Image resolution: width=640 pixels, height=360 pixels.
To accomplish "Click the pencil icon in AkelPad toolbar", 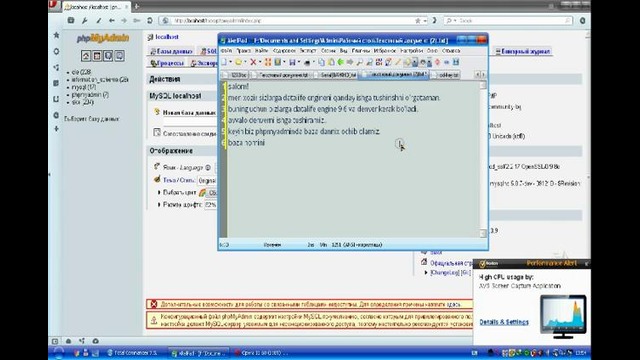I will click(398, 62).
